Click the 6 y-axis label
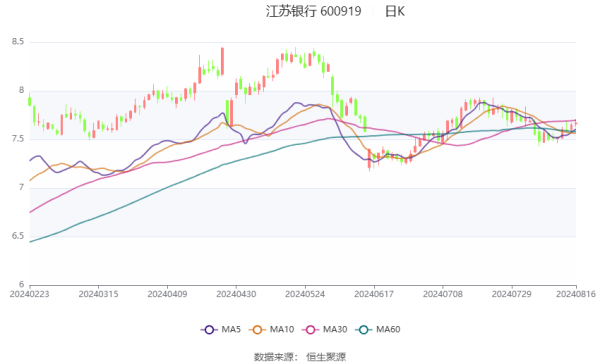The height and width of the screenshot is (364, 600). coord(21,284)
